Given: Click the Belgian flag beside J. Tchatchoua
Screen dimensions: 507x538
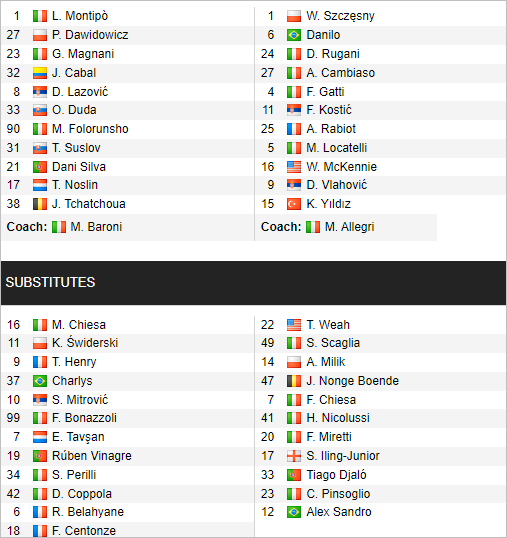Looking at the screenshot, I should point(40,204).
